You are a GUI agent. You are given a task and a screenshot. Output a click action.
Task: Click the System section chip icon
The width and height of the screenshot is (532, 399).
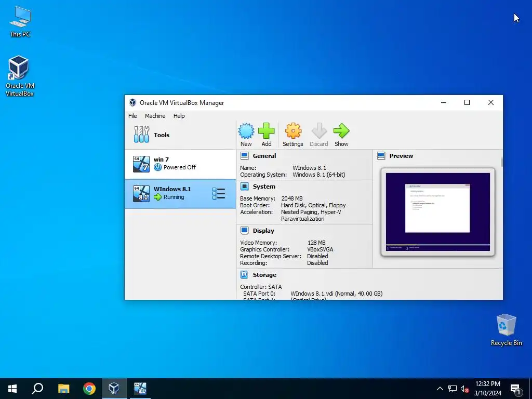click(244, 187)
